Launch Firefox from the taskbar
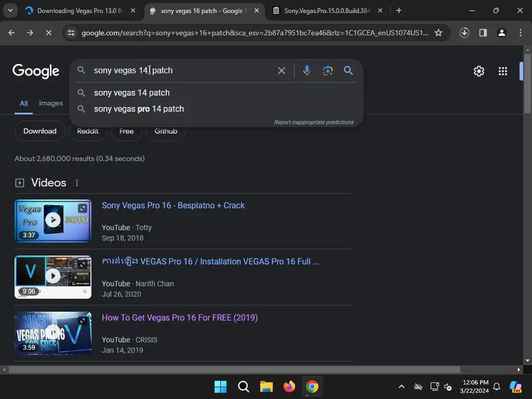The width and height of the screenshot is (532, 399). point(289,387)
